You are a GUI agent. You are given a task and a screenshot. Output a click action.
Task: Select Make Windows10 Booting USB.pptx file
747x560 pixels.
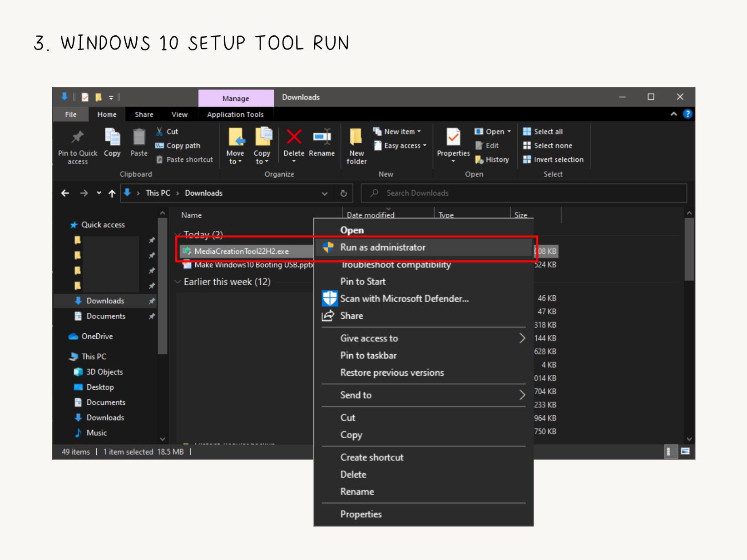248,265
